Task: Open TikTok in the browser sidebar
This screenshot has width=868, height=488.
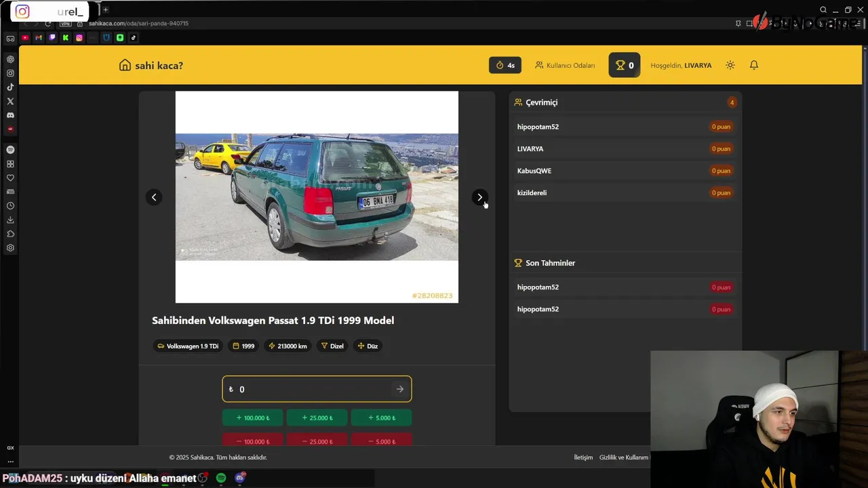Action: [x=10, y=87]
